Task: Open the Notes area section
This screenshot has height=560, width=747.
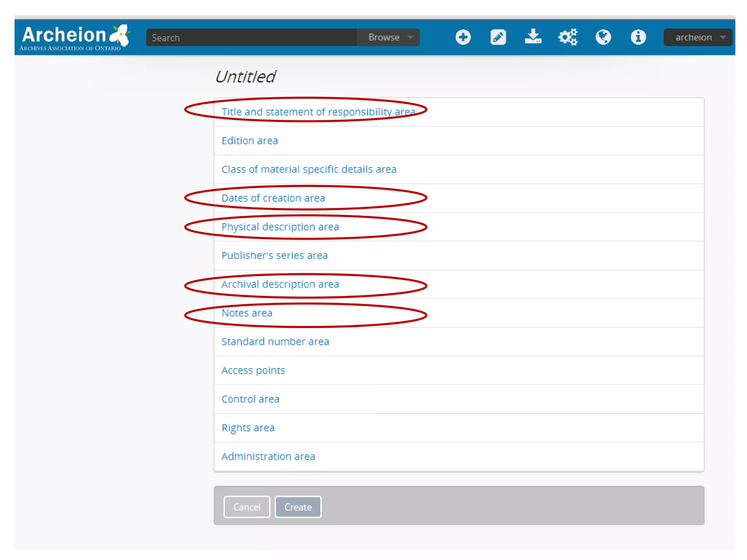Action: (x=247, y=313)
